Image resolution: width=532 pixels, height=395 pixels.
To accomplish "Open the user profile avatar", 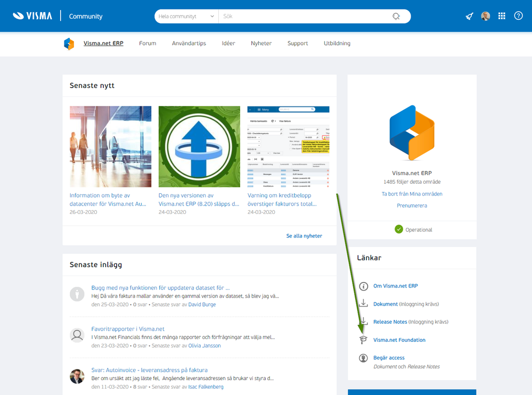I will [485, 16].
